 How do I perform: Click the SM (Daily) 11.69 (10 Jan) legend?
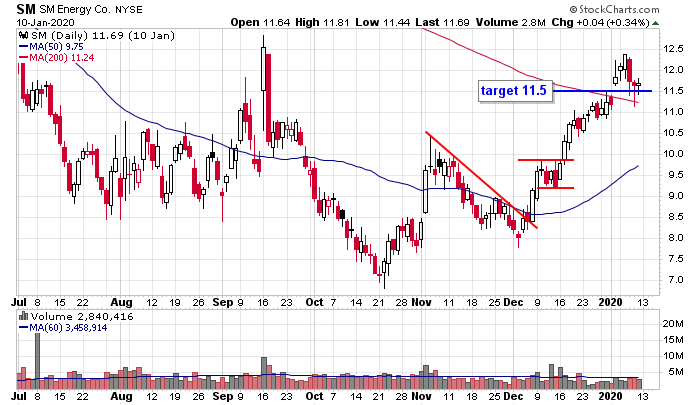coord(102,36)
